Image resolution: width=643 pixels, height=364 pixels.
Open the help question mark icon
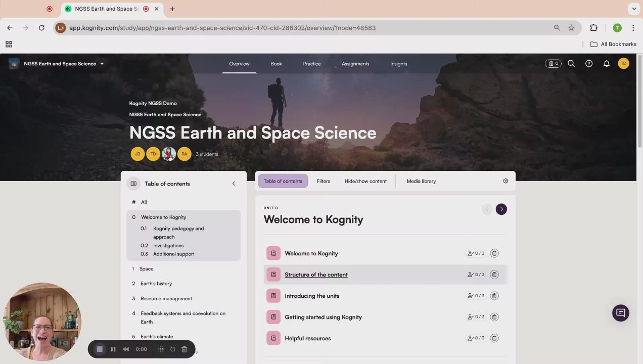pyautogui.click(x=589, y=64)
